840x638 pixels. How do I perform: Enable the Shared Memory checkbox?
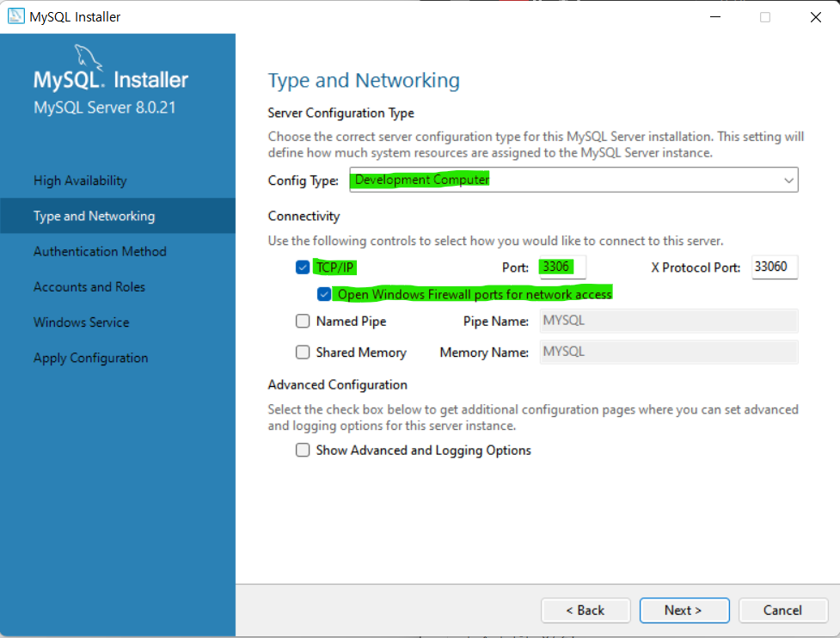click(x=303, y=352)
